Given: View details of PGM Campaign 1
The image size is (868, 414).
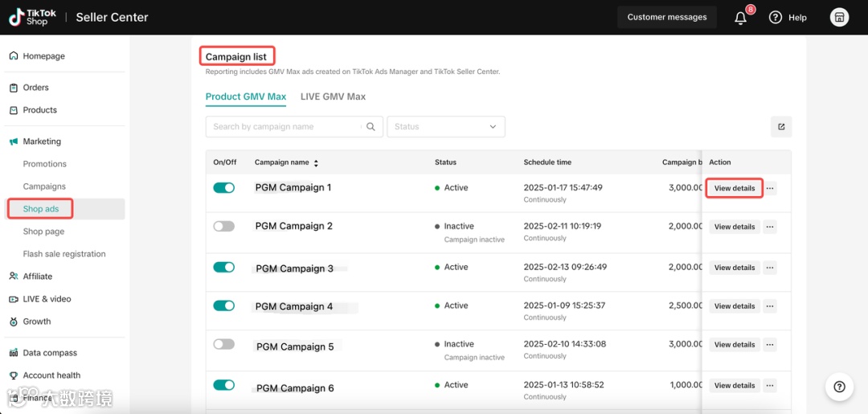Looking at the screenshot, I should (735, 188).
